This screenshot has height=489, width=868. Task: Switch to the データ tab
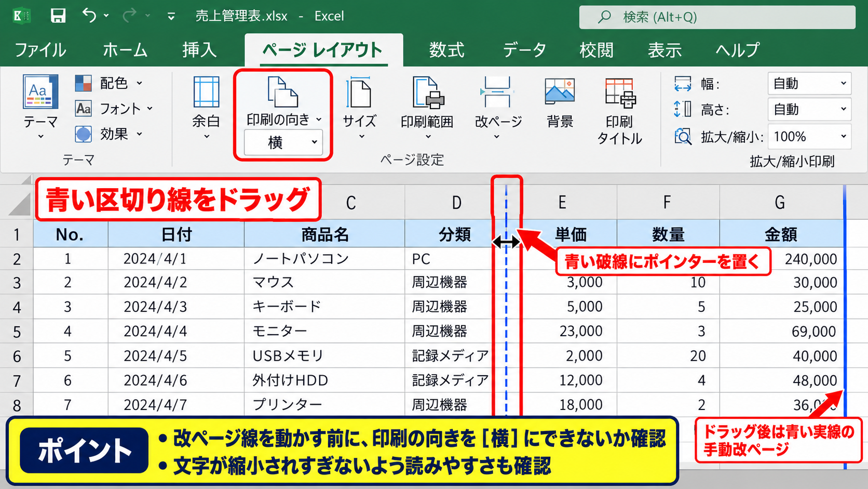click(x=524, y=50)
